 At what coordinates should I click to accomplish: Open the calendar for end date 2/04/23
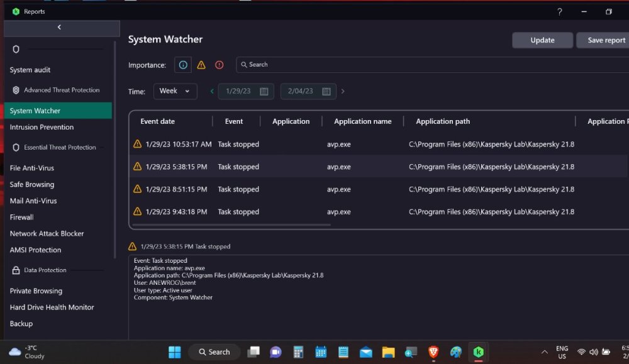point(326,91)
